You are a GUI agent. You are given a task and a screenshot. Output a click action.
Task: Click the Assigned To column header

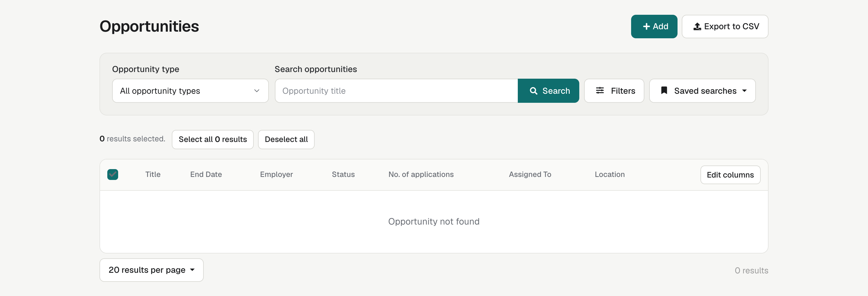tap(530, 174)
